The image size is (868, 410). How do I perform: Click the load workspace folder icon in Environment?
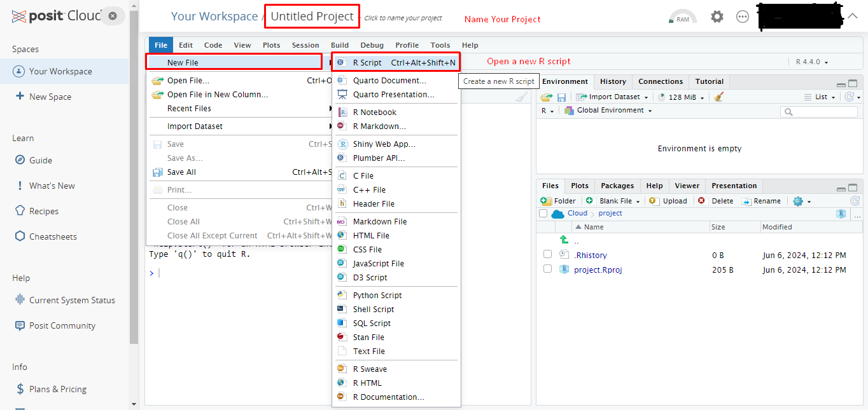[547, 97]
